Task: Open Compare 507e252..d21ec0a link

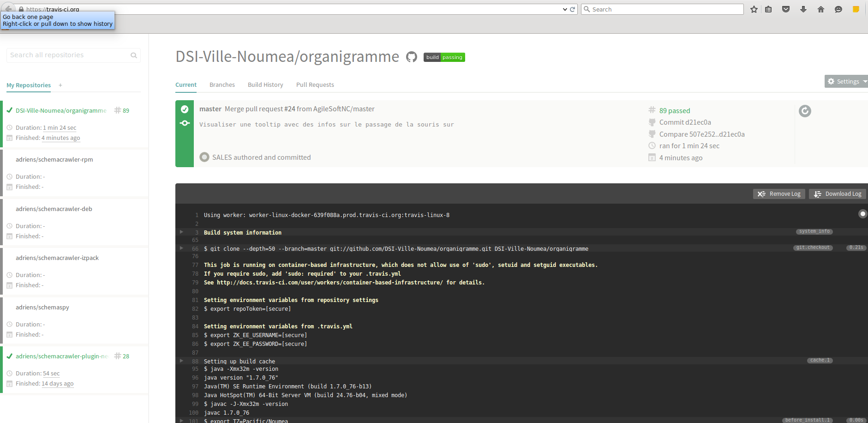Action: [x=702, y=134]
